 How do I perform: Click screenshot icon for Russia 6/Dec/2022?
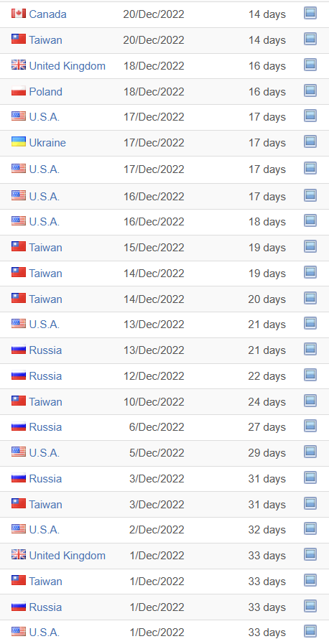[x=310, y=426]
